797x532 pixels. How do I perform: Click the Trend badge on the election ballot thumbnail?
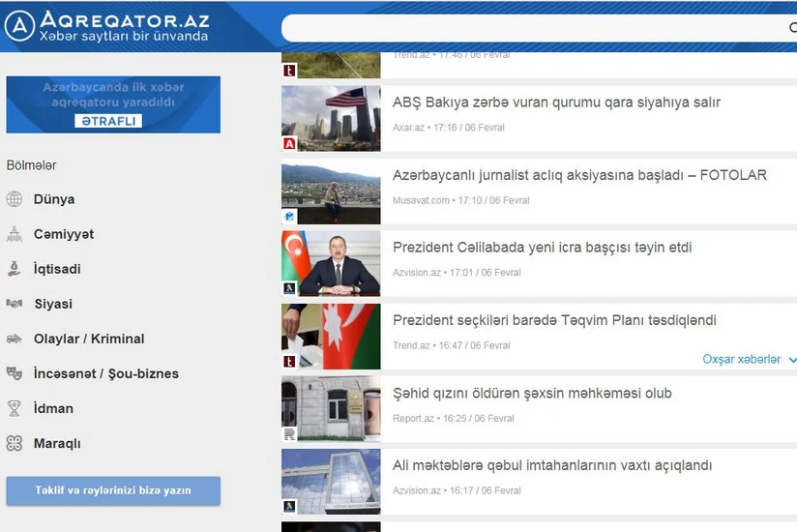click(289, 361)
